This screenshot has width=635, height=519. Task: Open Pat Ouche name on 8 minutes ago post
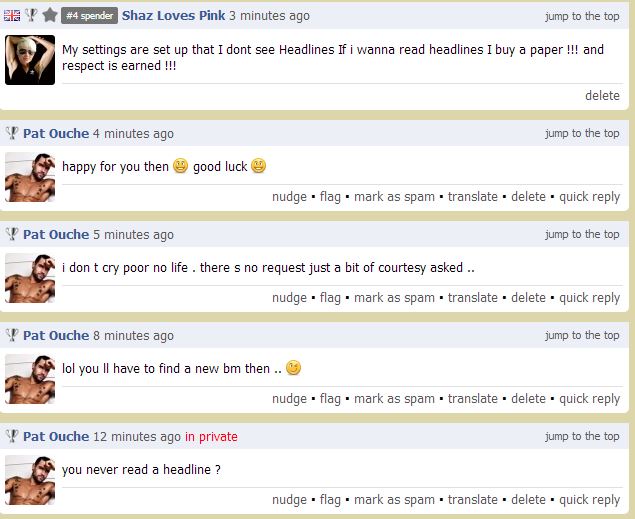click(x=56, y=335)
